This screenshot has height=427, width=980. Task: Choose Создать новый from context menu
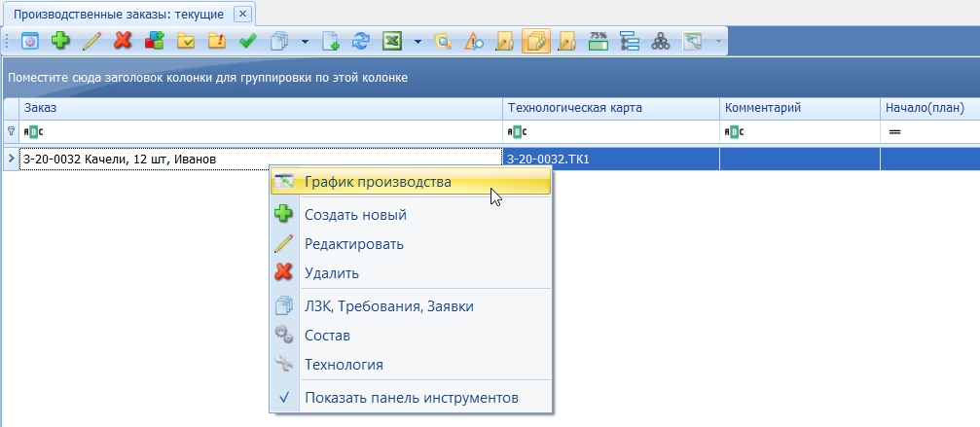click(x=412, y=215)
